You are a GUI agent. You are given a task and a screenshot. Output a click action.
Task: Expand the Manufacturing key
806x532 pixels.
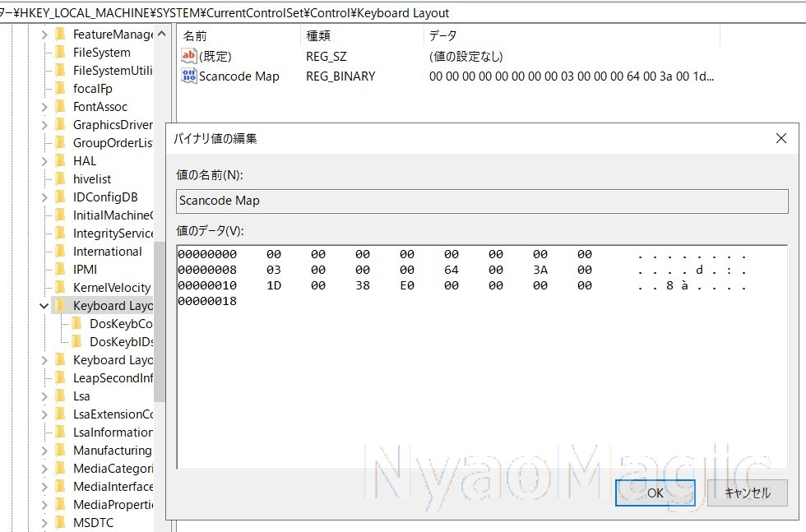44,451
